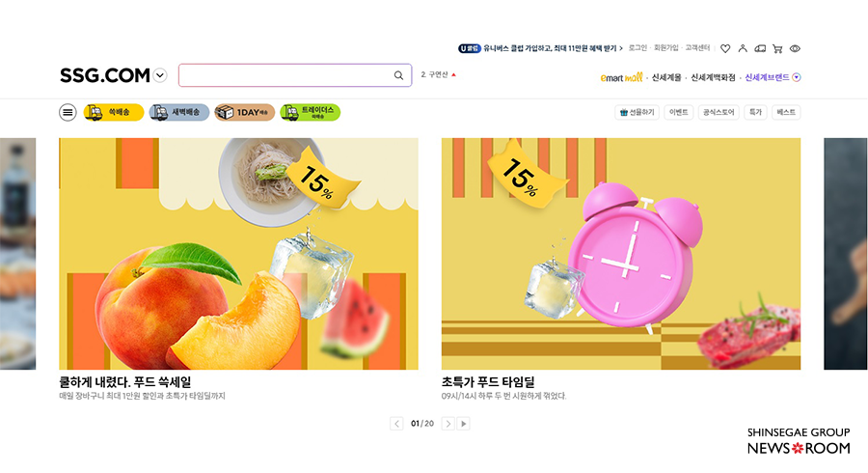Click the 선물하기 gift button
This screenshot has width=868, height=473.
point(637,112)
